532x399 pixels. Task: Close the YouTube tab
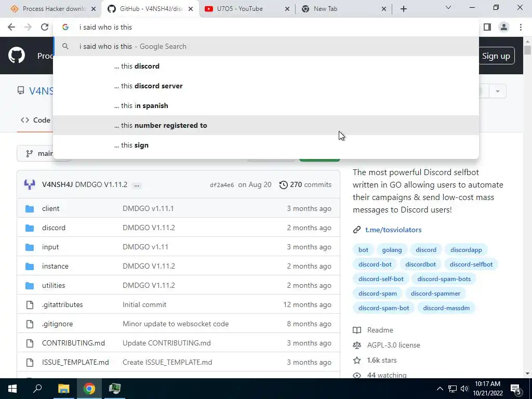(x=287, y=9)
